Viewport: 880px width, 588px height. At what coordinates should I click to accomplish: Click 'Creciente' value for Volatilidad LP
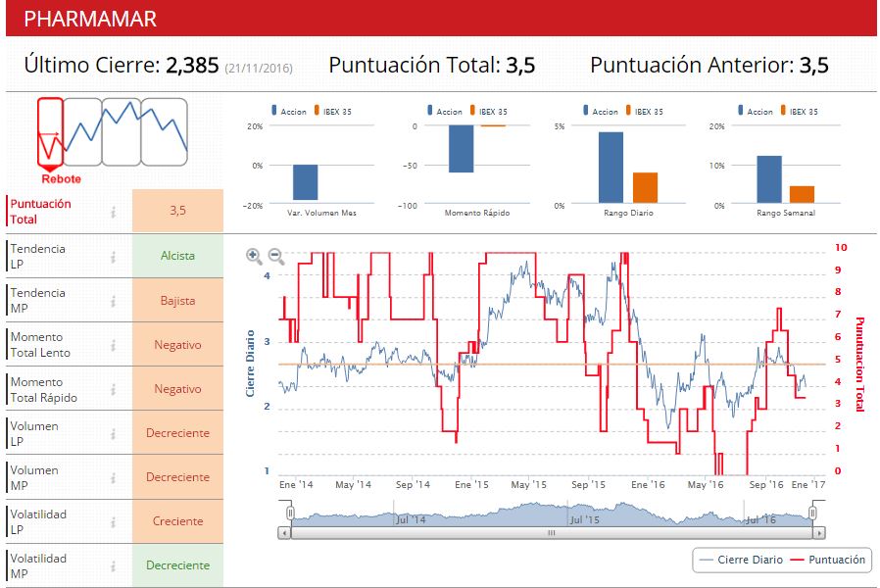point(178,521)
